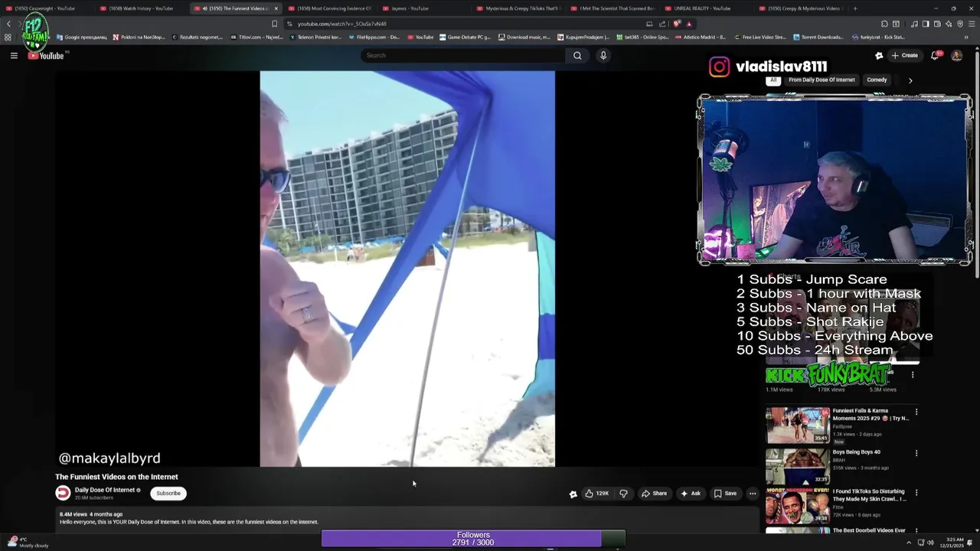Open more actions three-dot menu under video
The height and width of the screenshot is (551, 980).
(x=753, y=494)
